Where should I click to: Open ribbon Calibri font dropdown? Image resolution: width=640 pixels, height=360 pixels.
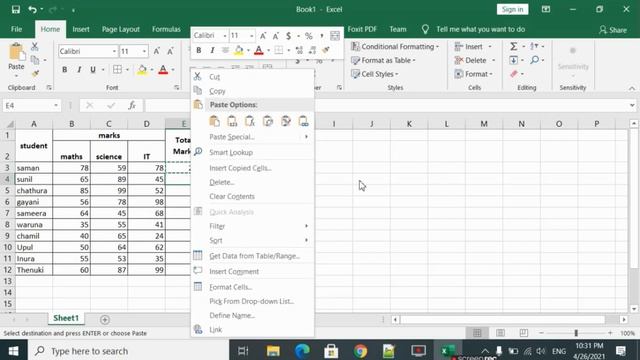(x=114, y=51)
